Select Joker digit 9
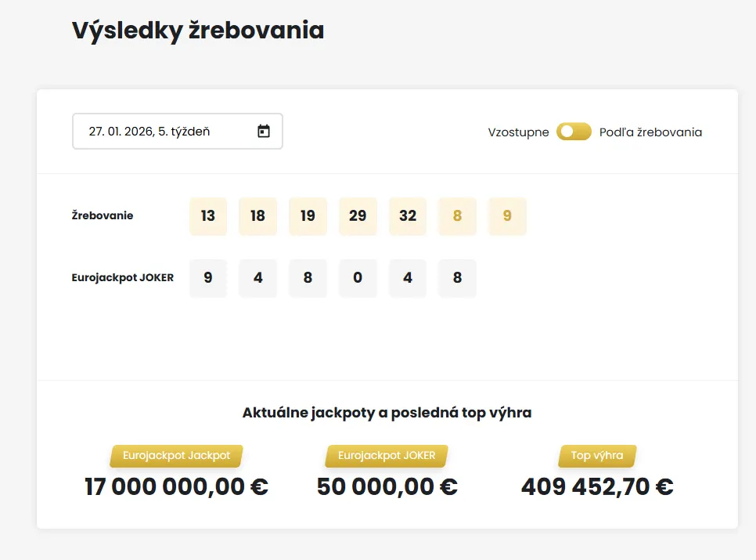 click(207, 277)
